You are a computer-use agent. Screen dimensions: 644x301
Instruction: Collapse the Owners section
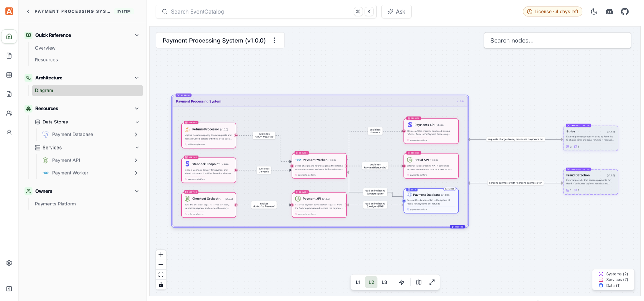click(x=137, y=191)
